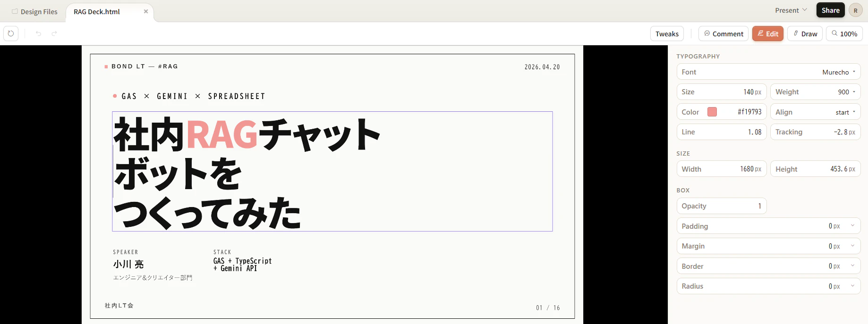Open the Font dropdown showing Murecho
868x324 pixels.
(x=768, y=72)
